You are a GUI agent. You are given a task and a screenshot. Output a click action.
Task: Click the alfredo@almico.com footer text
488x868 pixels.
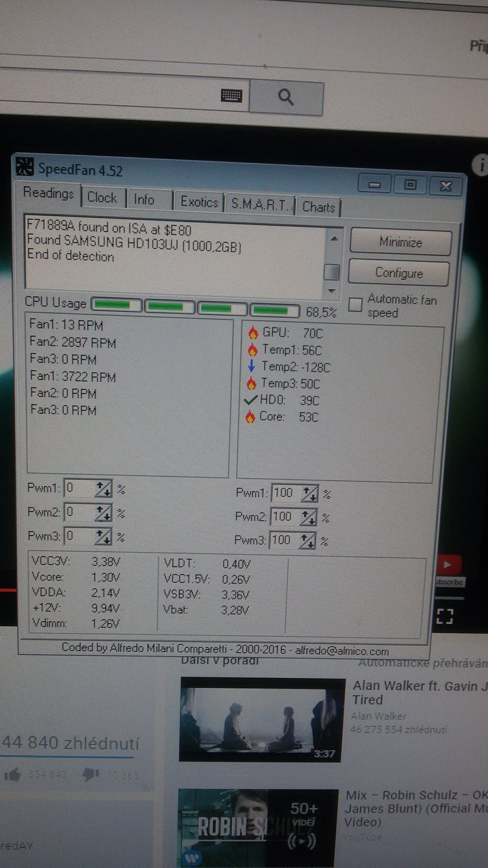(x=342, y=651)
